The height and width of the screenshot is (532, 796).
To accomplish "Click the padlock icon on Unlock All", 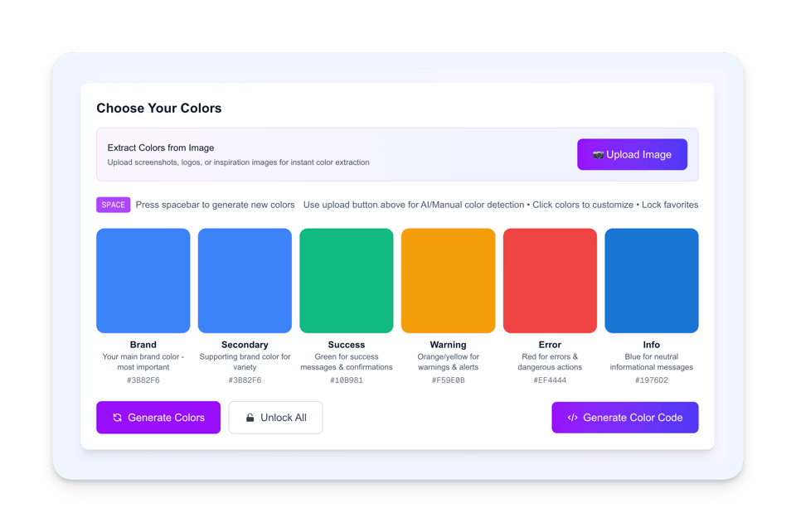I will (250, 418).
